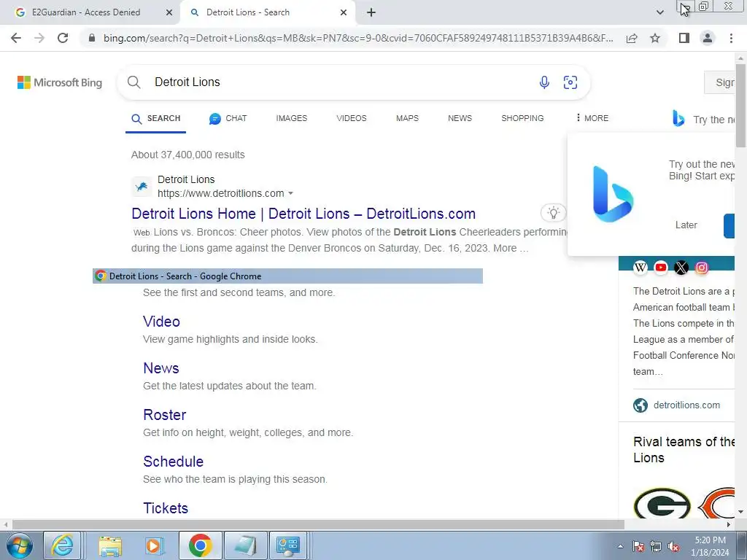747x560 pixels.
Task: Select the SEARCH tab
Action: pyautogui.click(x=156, y=119)
